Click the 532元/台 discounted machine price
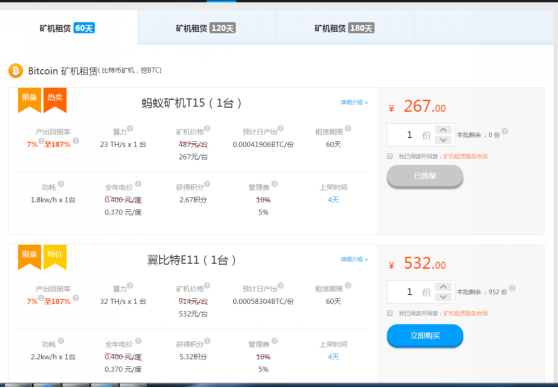Image resolution: width=558 pixels, height=388 pixels. pos(193,314)
